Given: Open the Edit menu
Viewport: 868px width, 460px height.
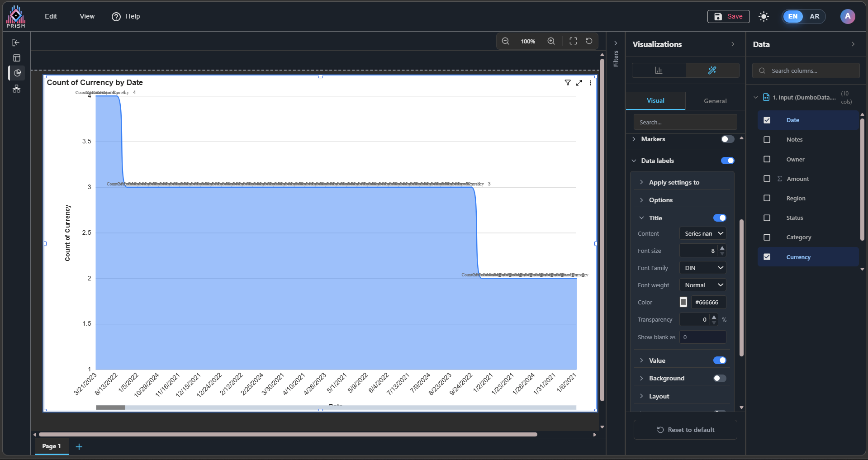Looking at the screenshot, I should click(x=51, y=16).
